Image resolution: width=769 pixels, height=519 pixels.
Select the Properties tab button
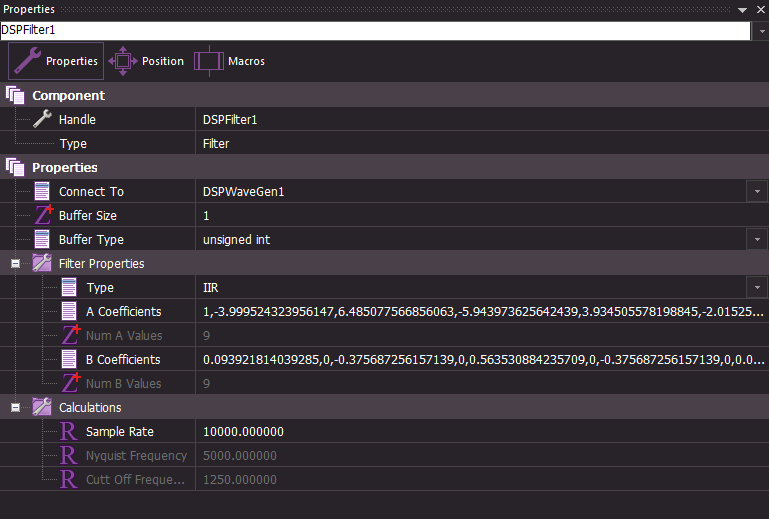point(56,61)
